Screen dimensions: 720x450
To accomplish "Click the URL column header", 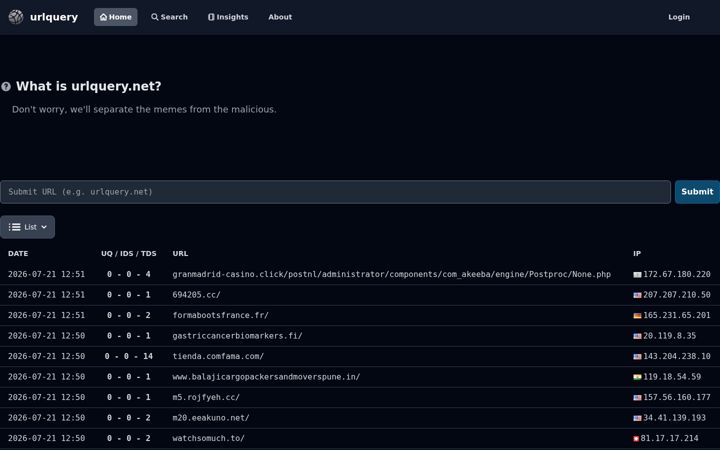I will [x=180, y=253].
